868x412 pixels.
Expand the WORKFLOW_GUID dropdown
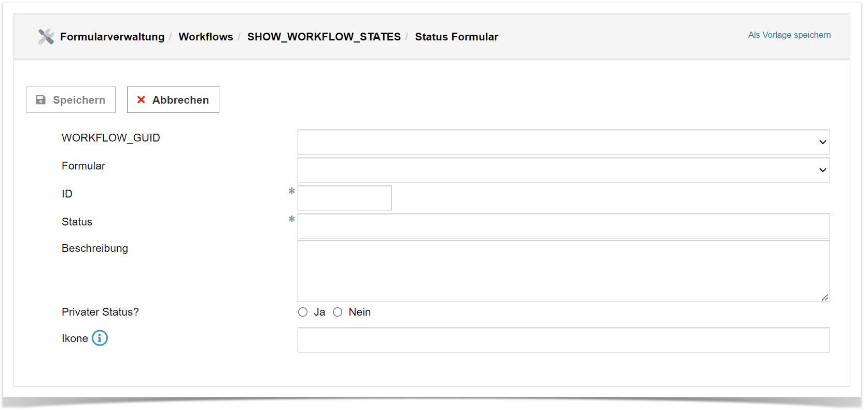coord(563,142)
